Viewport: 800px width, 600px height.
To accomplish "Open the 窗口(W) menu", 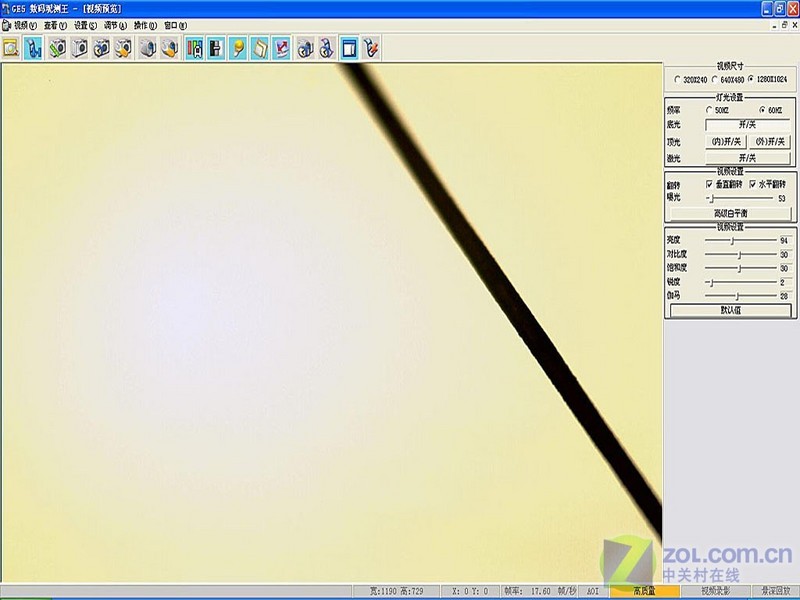I will (x=176, y=26).
